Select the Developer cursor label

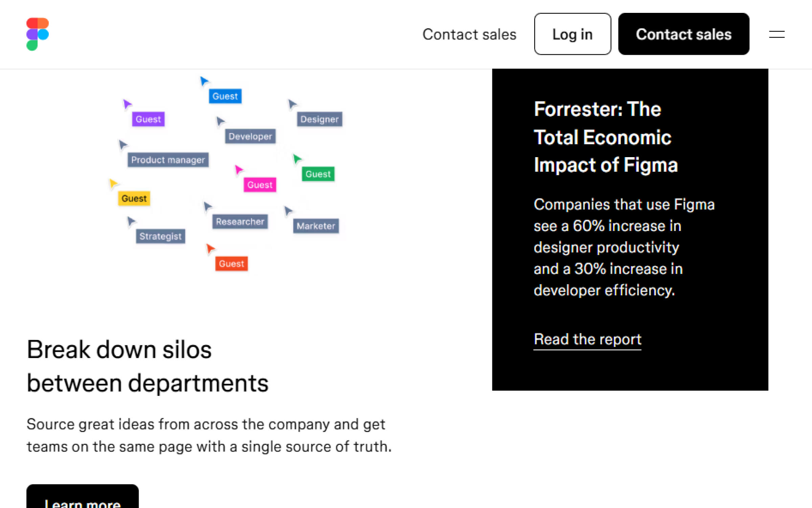(x=250, y=136)
